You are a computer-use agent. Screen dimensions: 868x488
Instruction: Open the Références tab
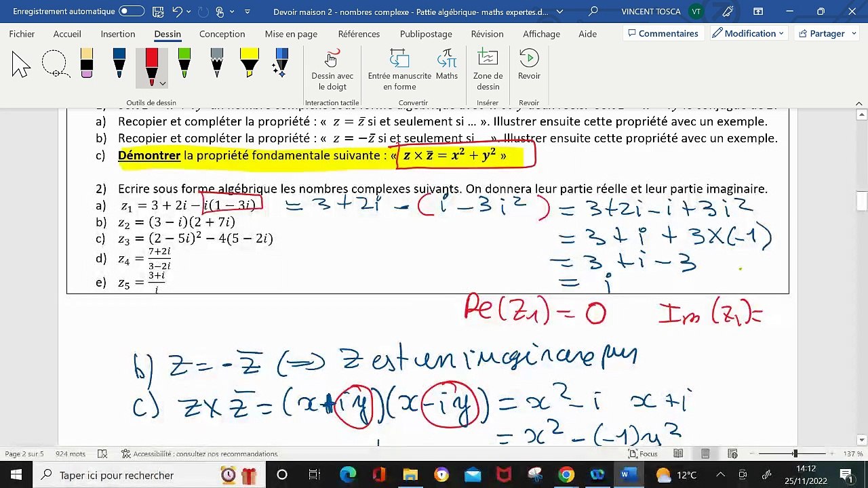[359, 34]
